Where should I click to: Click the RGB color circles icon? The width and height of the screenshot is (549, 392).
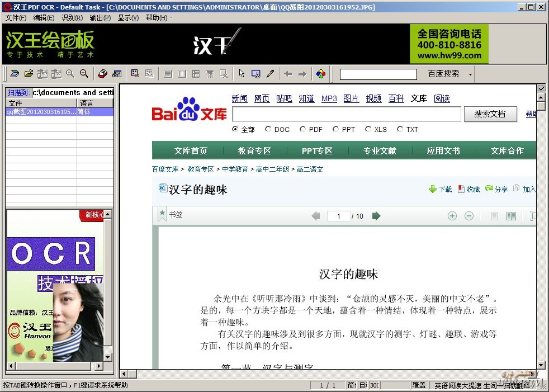tap(320, 74)
